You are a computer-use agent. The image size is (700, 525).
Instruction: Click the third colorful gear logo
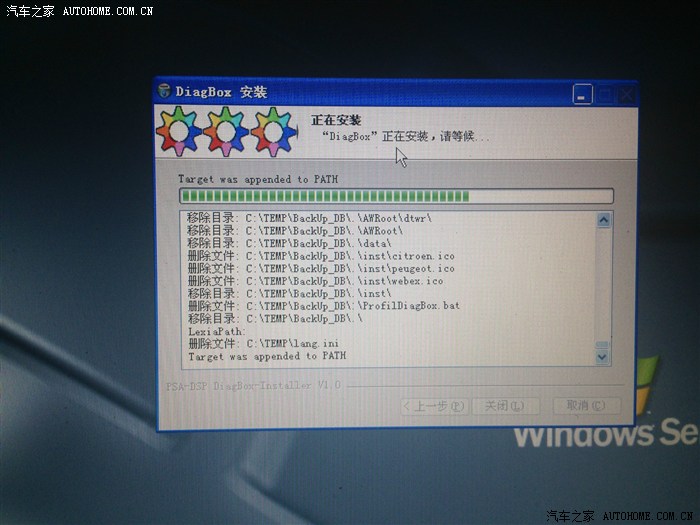(x=273, y=132)
